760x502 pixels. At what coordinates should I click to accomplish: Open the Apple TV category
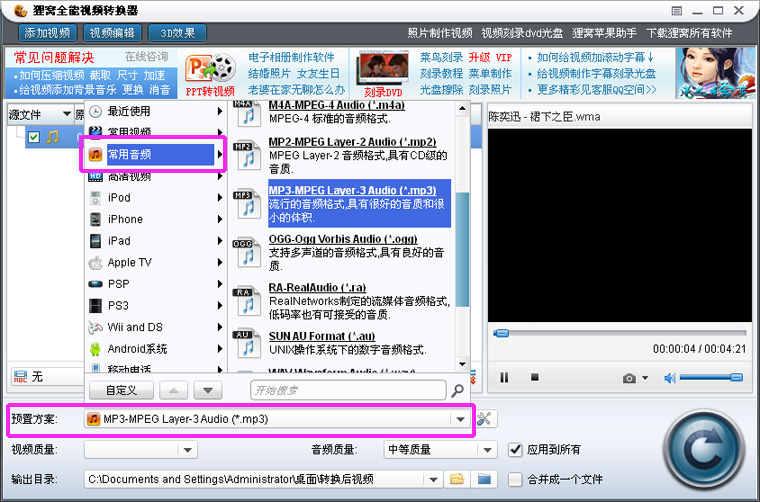point(156,262)
